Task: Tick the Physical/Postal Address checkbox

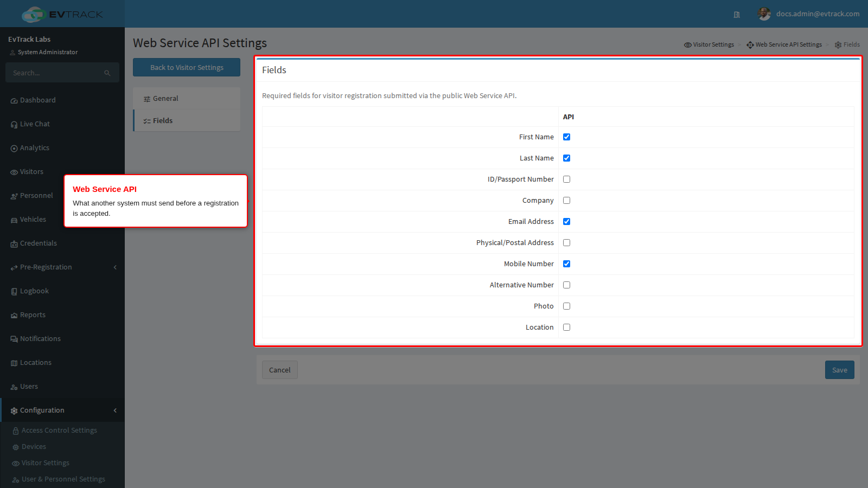Action: (566, 243)
